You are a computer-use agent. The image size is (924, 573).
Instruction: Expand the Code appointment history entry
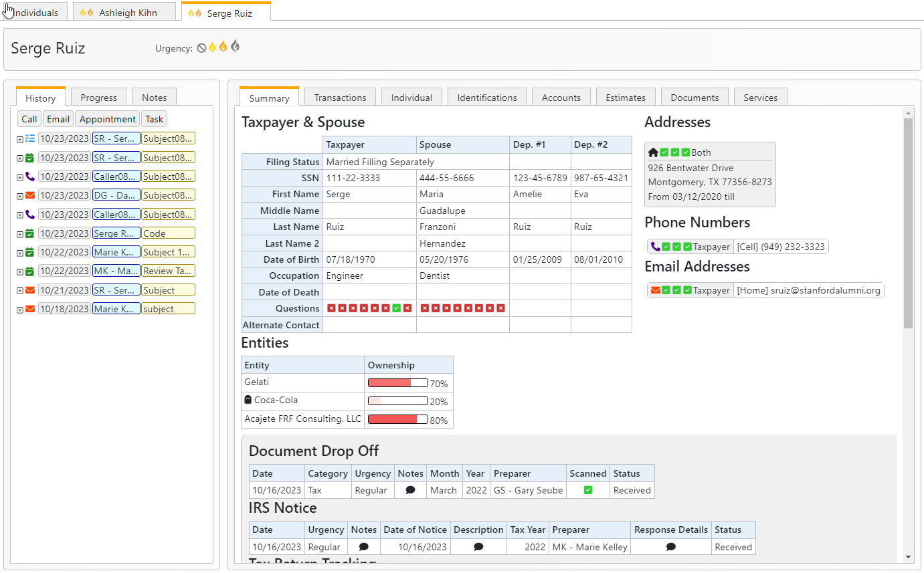tap(20, 234)
